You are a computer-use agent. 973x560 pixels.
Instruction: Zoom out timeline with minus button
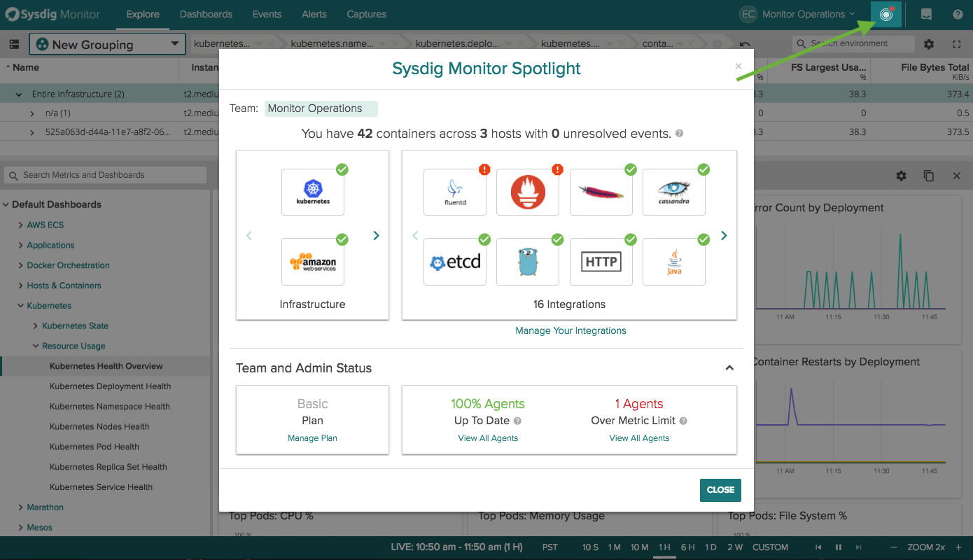pyautogui.click(x=893, y=547)
